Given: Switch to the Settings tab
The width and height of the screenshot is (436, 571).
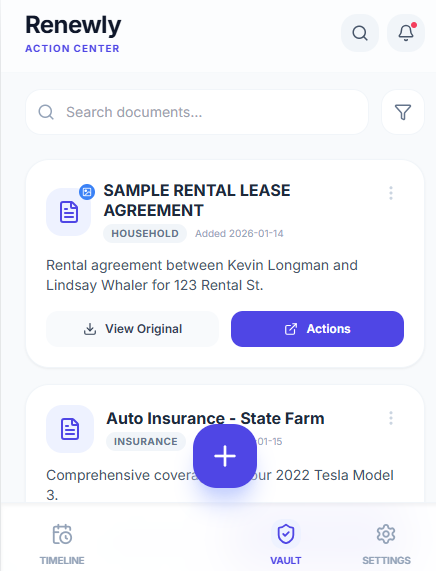Looking at the screenshot, I should tap(386, 543).
